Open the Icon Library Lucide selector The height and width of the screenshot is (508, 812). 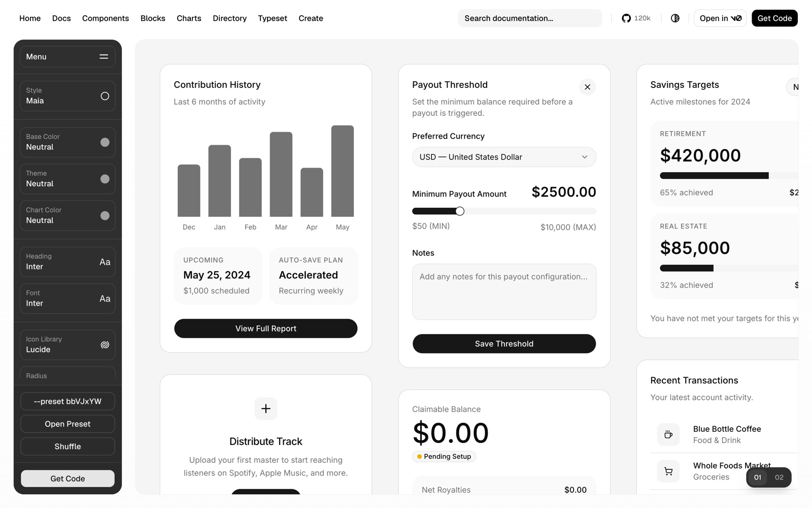click(x=67, y=344)
